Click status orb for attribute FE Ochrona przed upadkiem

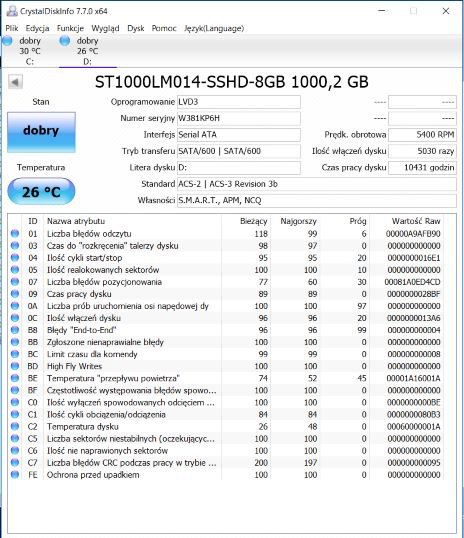15,475
